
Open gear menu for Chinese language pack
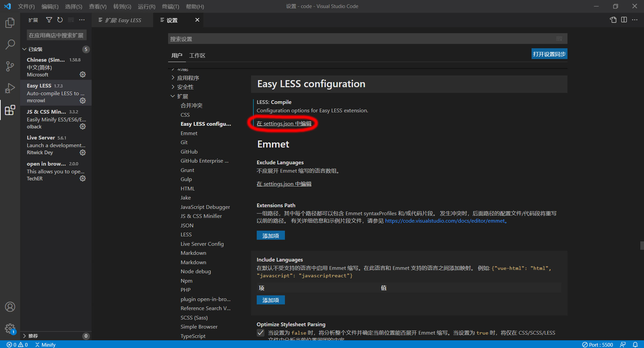pyautogui.click(x=83, y=74)
